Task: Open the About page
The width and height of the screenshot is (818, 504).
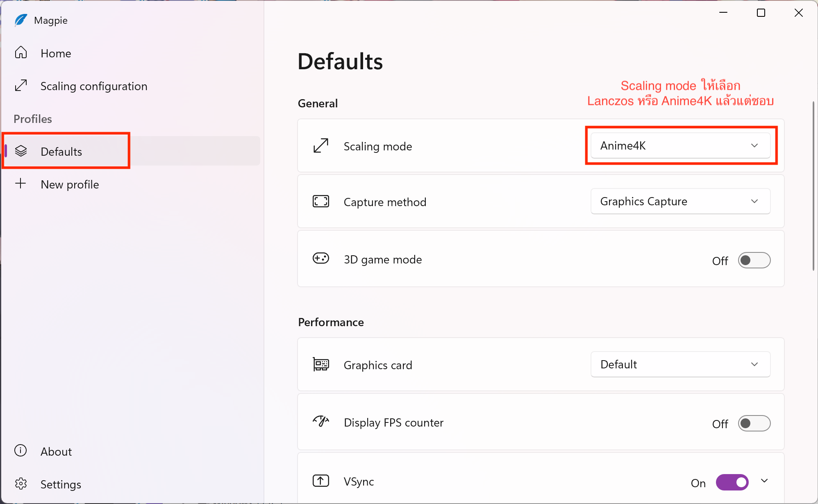Action: (56, 452)
